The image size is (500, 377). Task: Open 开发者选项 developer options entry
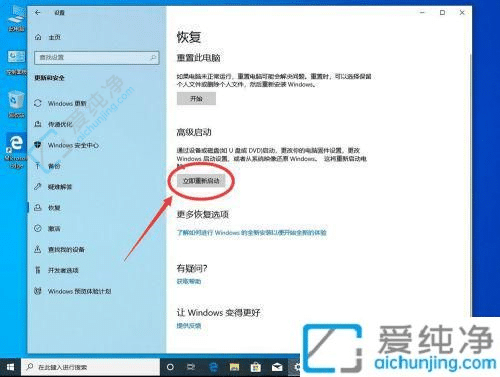coord(56,270)
